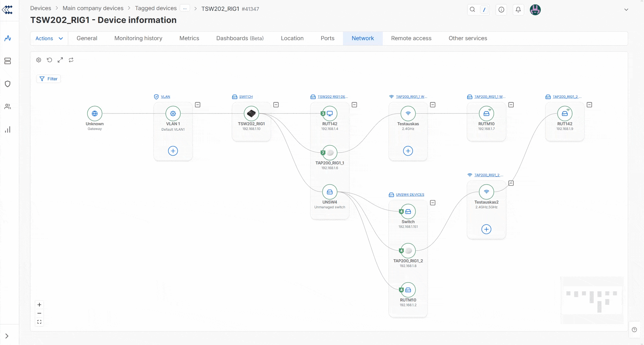Collapse the UNSW4 DEVICES group
This screenshot has width=644, height=345.
pos(433,203)
